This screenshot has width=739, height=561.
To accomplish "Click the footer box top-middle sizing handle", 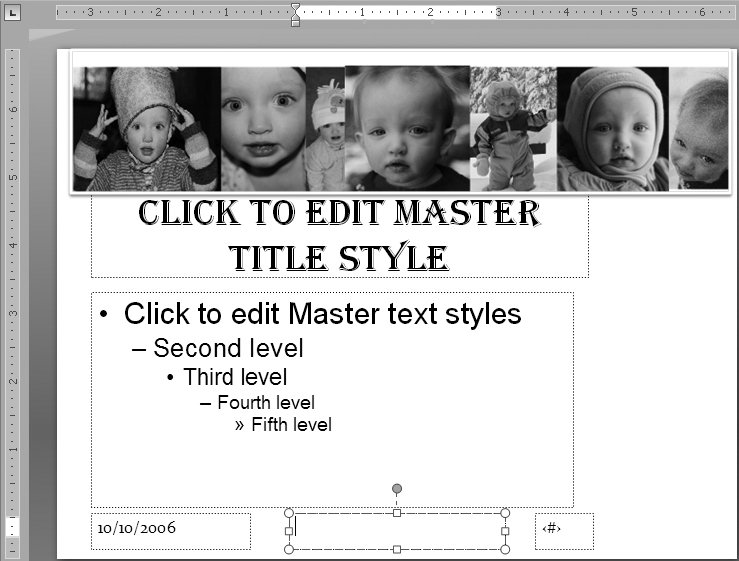I will click(x=397, y=513).
